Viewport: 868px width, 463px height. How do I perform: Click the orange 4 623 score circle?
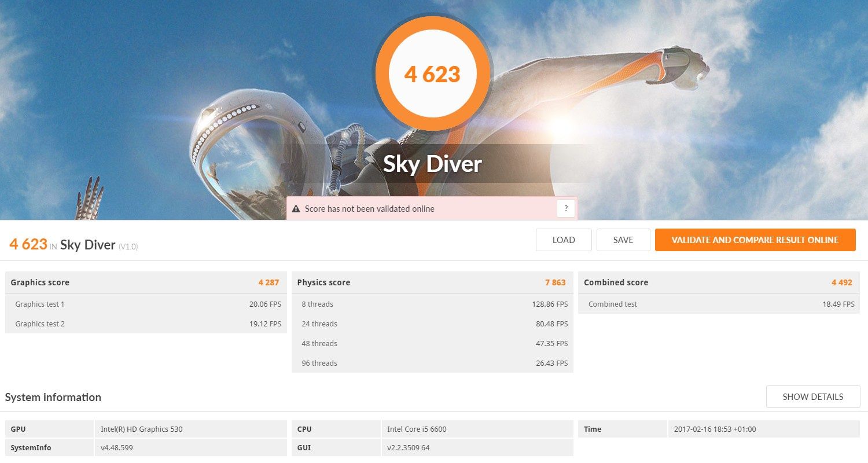point(433,74)
